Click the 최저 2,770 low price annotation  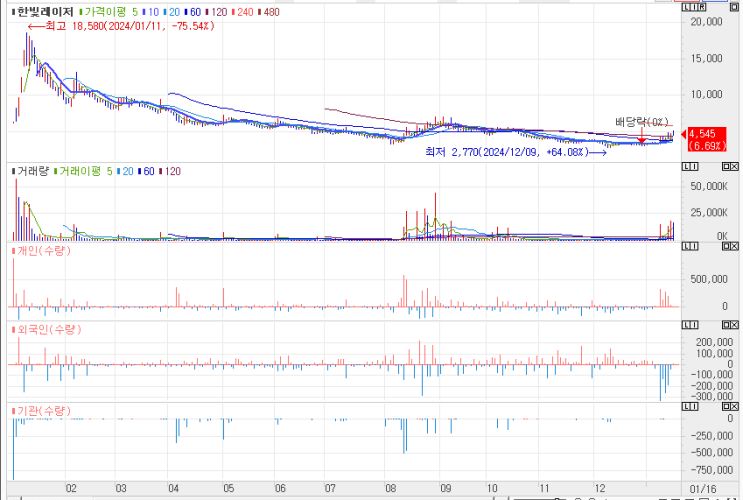(516, 152)
